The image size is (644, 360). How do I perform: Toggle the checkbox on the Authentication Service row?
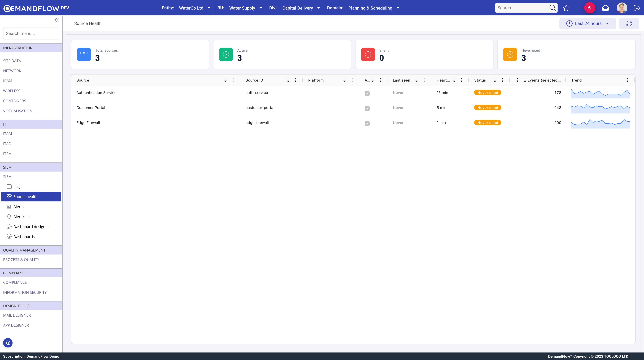pos(367,93)
